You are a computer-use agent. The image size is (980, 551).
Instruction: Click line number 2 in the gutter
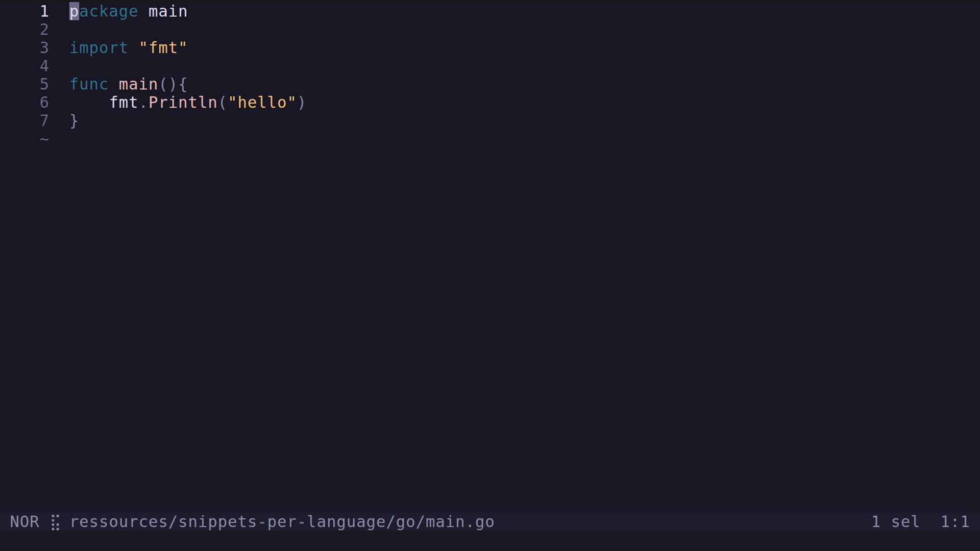pos(44,30)
